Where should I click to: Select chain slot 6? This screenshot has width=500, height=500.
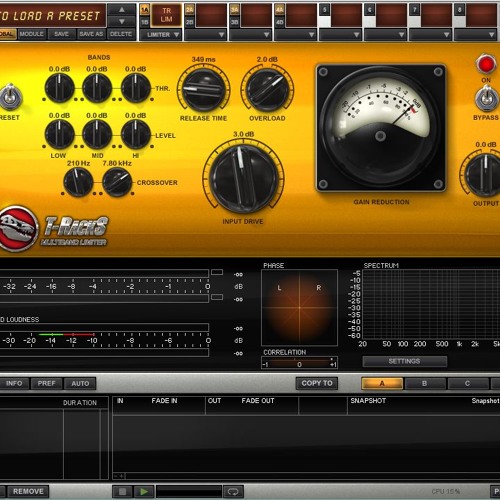tap(370, 10)
